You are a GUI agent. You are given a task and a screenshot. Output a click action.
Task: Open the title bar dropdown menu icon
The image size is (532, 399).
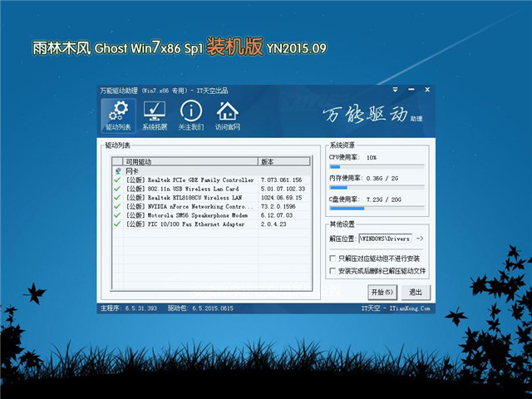point(396,90)
